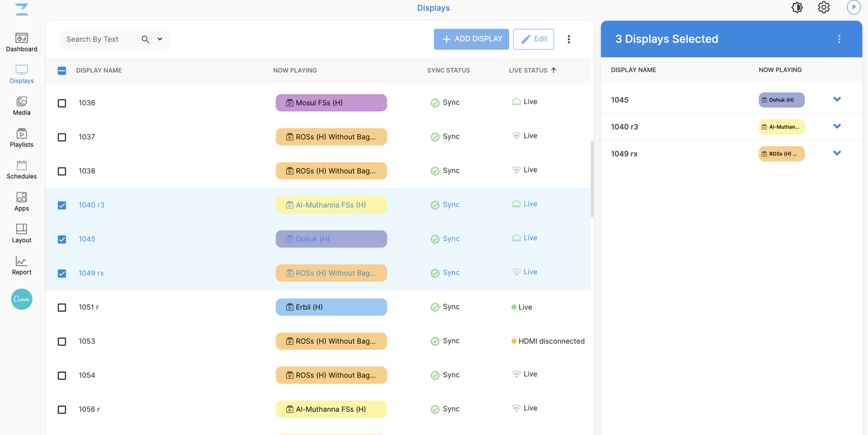This screenshot has width=868, height=435.
Task: Check the box for display 1036
Action: point(62,103)
